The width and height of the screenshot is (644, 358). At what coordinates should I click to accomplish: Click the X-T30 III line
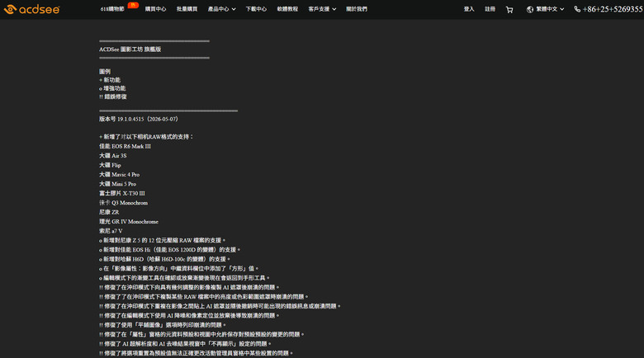tap(122, 193)
